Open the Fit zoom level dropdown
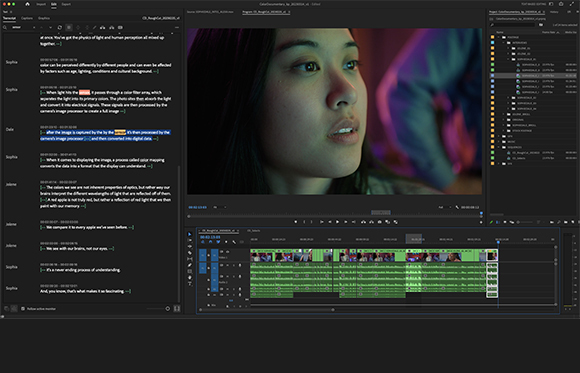The image size is (580, 373). point(220,207)
